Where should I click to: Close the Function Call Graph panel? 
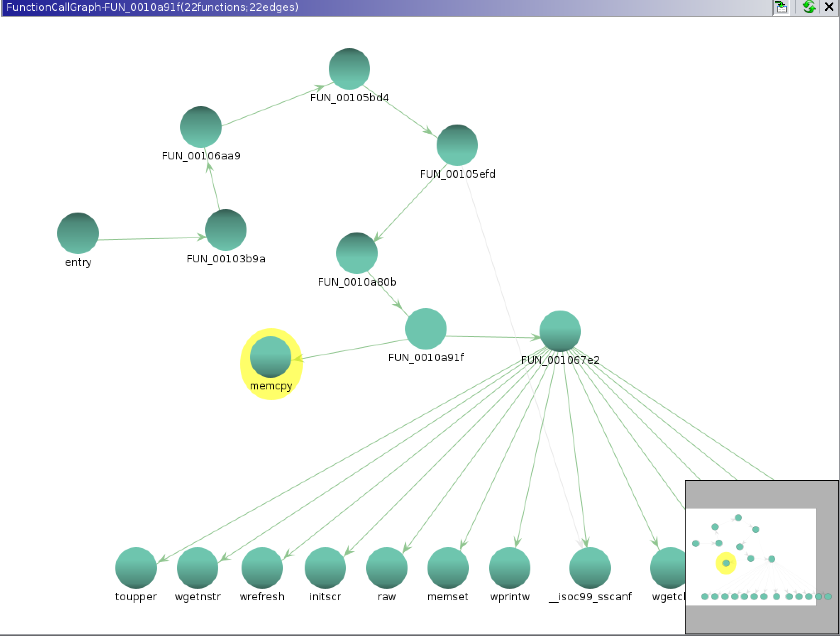click(829, 7)
